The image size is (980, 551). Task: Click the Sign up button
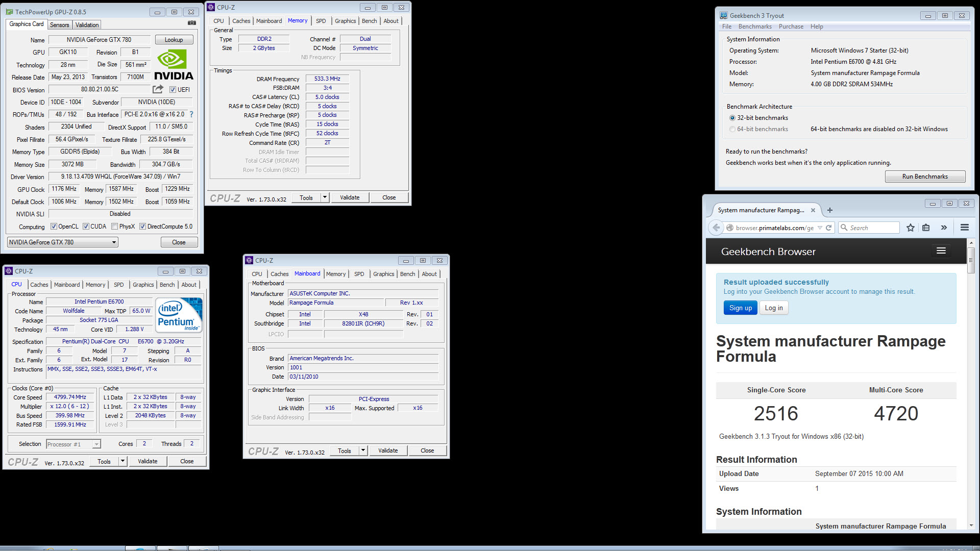[740, 308]
